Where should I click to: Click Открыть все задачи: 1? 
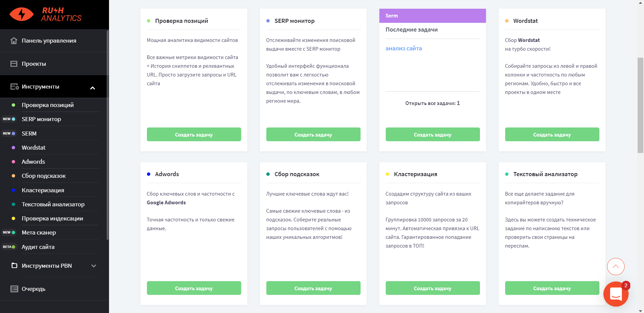click(432, 103)
